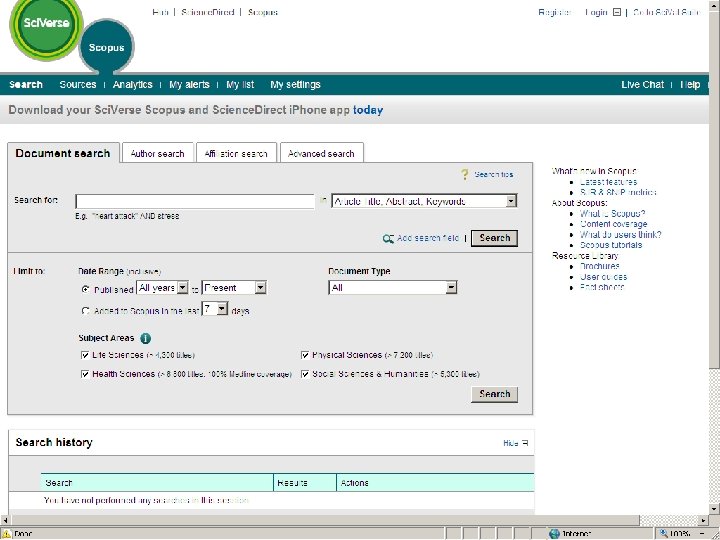This screenshot has width=720, height=540.
Task: Open the SJR & SNIP metrics link
Action: click(x=618, y=192)
